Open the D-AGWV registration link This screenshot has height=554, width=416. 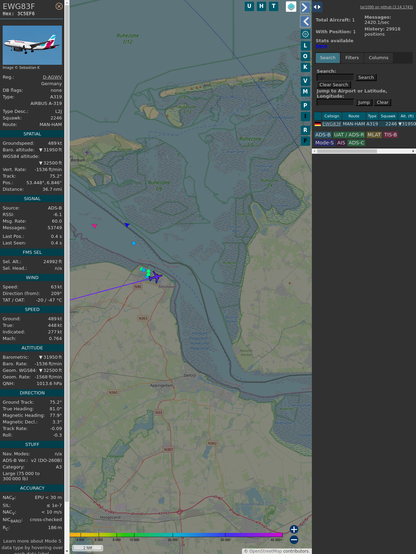[52, 77]
